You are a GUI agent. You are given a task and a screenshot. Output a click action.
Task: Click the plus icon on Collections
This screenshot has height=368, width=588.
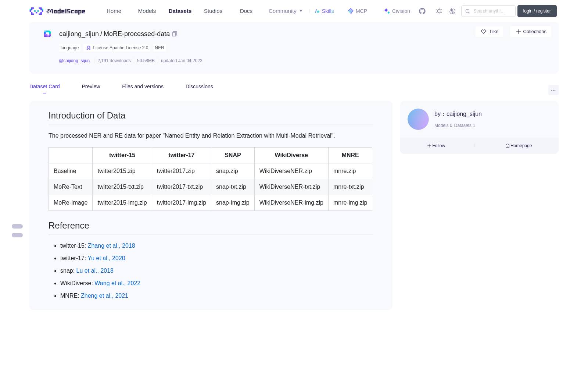[518, 32]
